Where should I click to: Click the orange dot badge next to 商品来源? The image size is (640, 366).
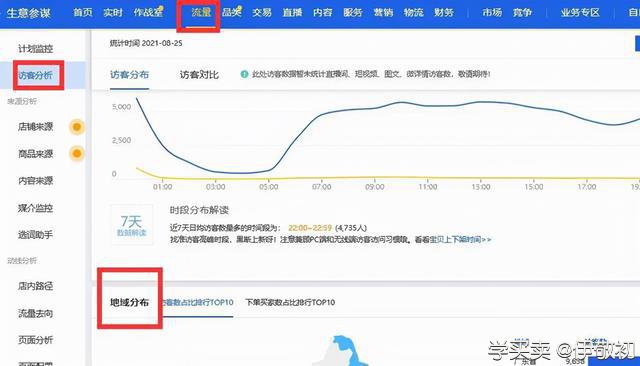[x=77, y=154]
